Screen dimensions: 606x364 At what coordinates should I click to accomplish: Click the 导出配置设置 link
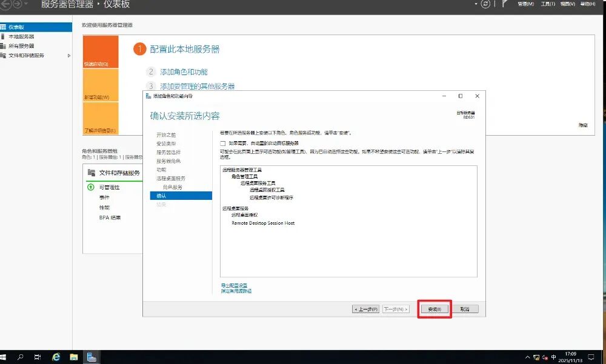click(234, 285)
